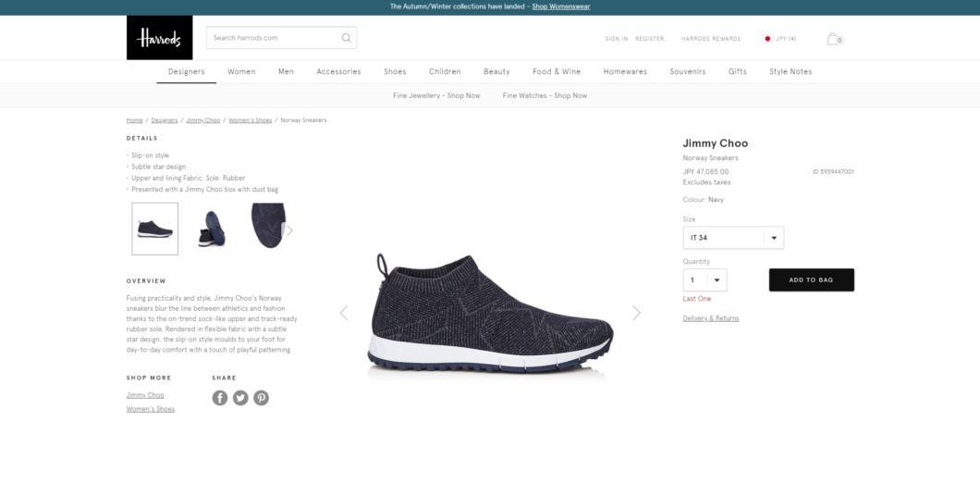The image size is (980, 484).
Task: Open the Souvenirs menu
Action: [x=688, y=71]
